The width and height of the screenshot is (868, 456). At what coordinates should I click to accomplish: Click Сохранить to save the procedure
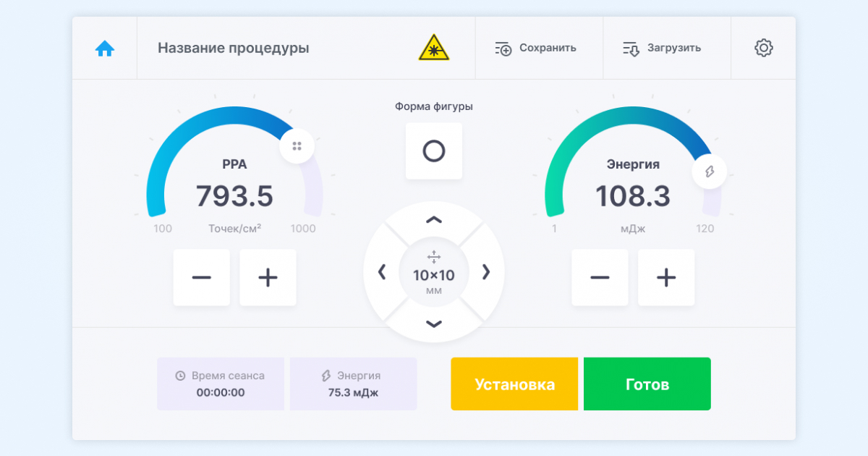(x=536, y=48)
